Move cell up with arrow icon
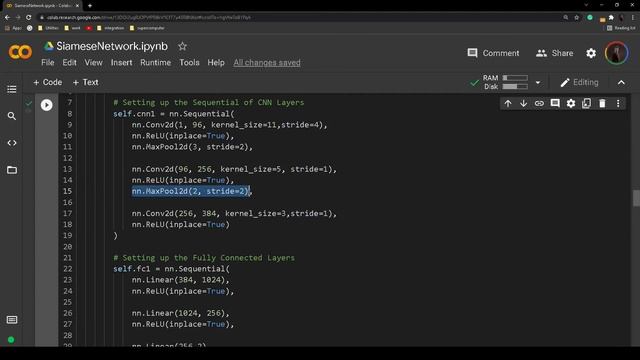Image resolution: width=640 pixels, height=360 pixels. point(508,103)
